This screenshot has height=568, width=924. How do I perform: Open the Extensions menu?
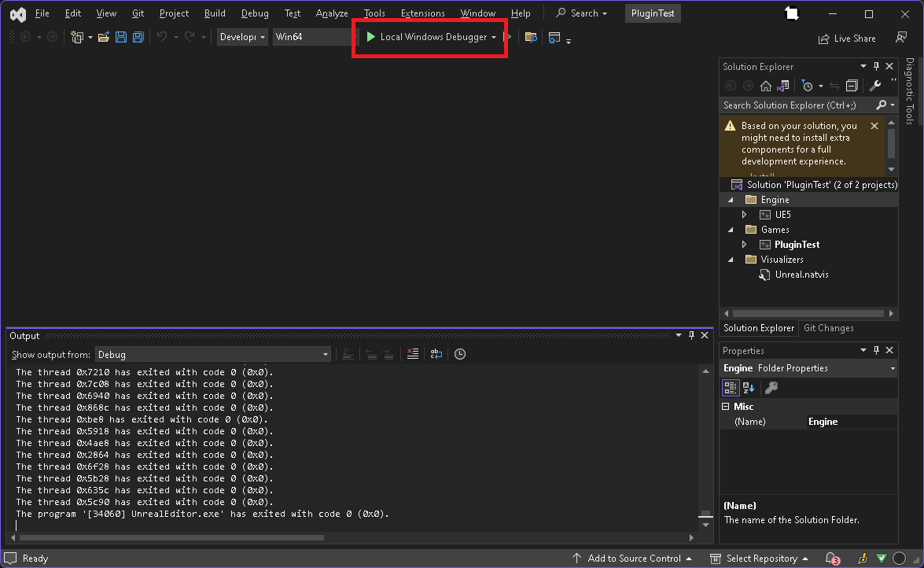(422, 13)
